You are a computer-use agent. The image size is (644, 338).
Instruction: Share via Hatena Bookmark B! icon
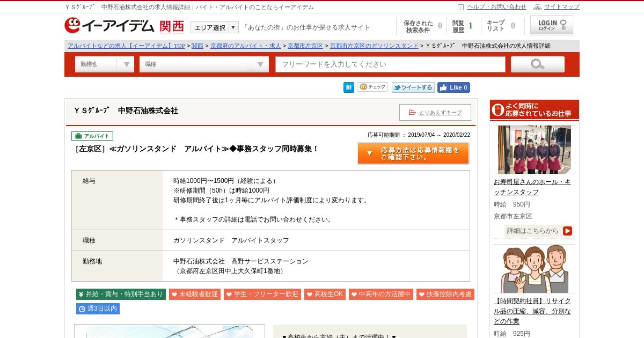click(349, 87)
